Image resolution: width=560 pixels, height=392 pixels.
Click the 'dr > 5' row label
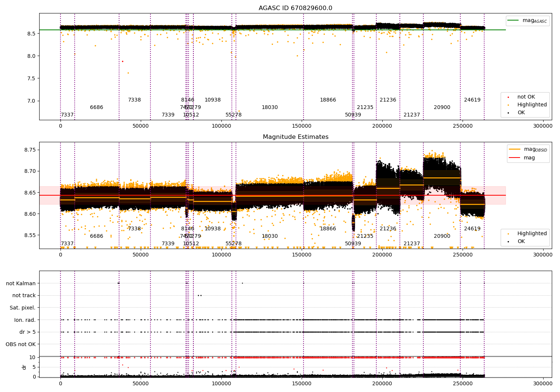[28, 332]
